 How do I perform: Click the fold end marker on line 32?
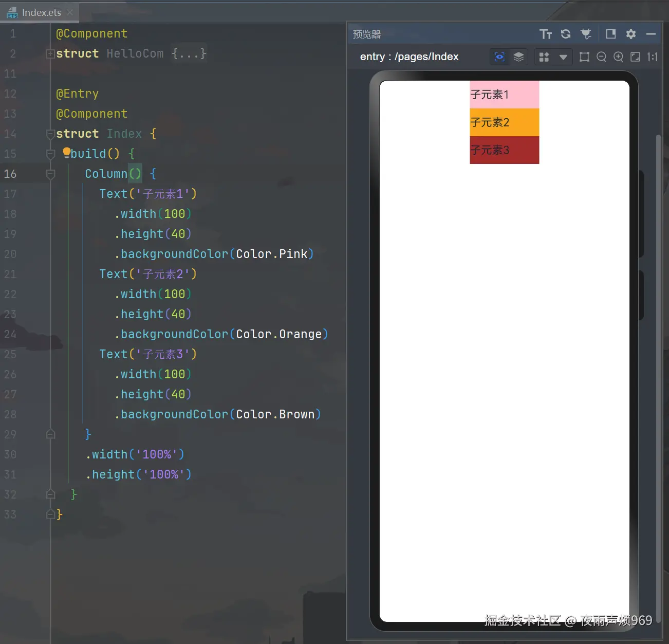click(50, 494)
